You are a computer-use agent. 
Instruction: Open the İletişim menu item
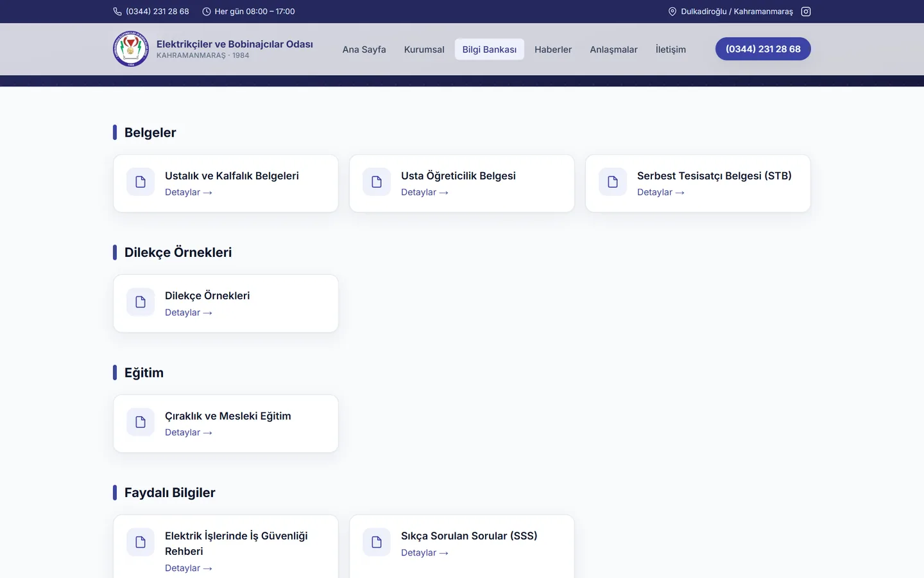(x=671, y=49)
